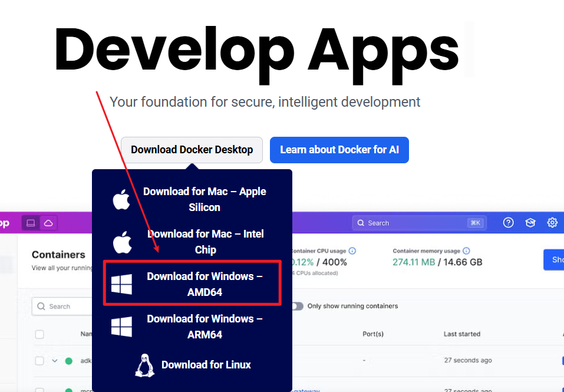This screenshot has height=392, width=564.
Task: Click the Apple logo beside Intel Chip
Action: 123,242
